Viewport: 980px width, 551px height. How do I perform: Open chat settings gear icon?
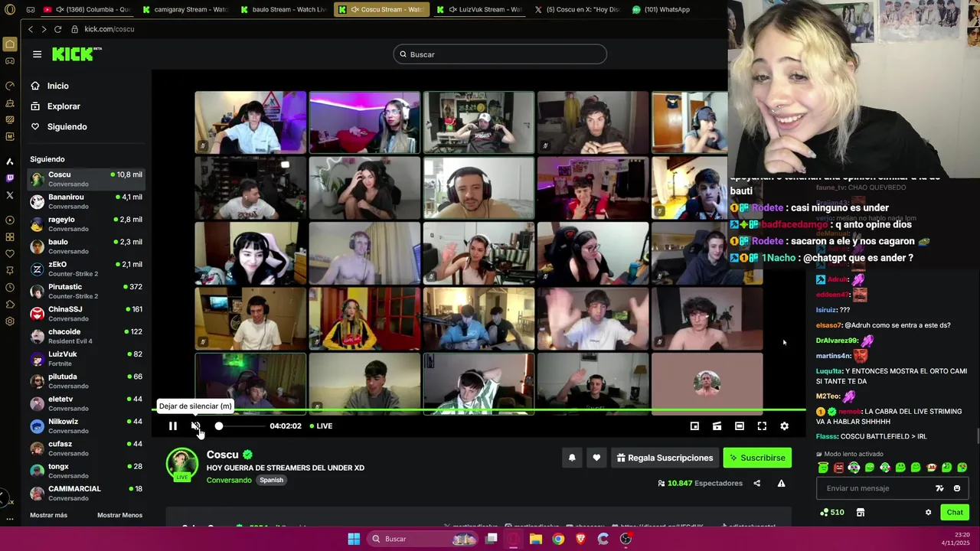click(928, 512)
